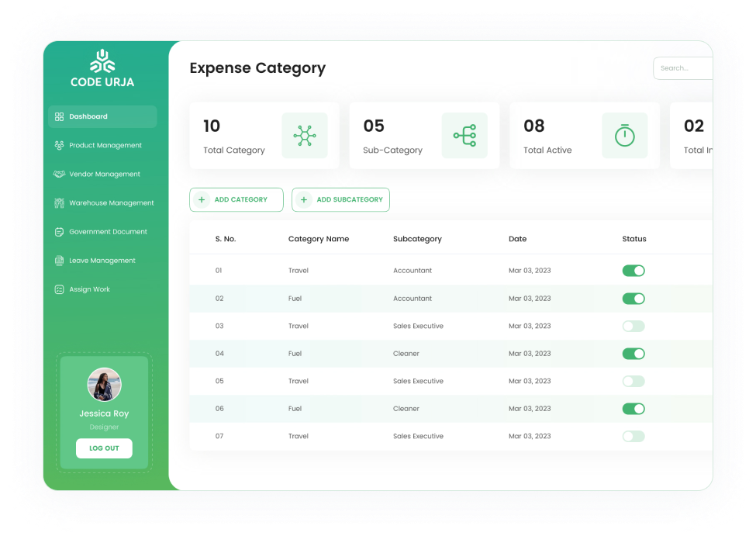The image size is (756, 536).
Task: Click the Warehouse Management sidebar icon
Action: coord(59,203)
